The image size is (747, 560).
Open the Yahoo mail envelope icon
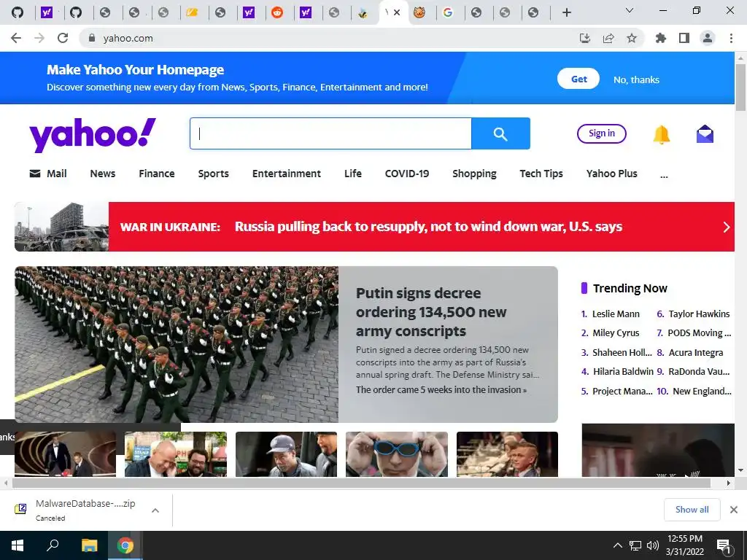pyautogui.click(x=705, y=134)
